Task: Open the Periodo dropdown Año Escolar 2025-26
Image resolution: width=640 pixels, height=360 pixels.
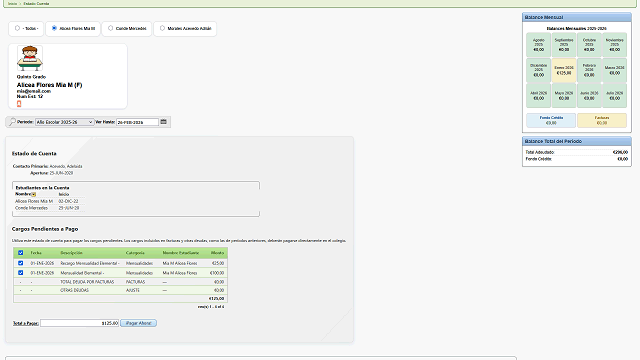Action: pyautogui.click(x=64, y=122)
